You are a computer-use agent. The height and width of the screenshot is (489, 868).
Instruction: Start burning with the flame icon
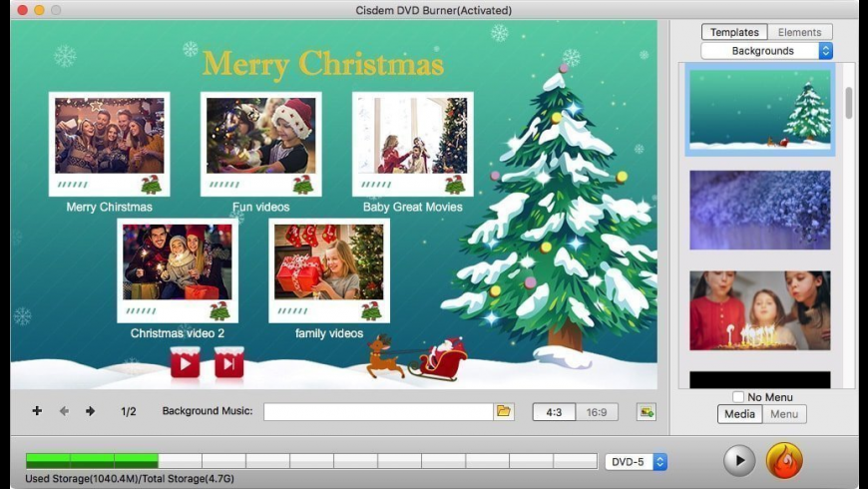point(784,460)
